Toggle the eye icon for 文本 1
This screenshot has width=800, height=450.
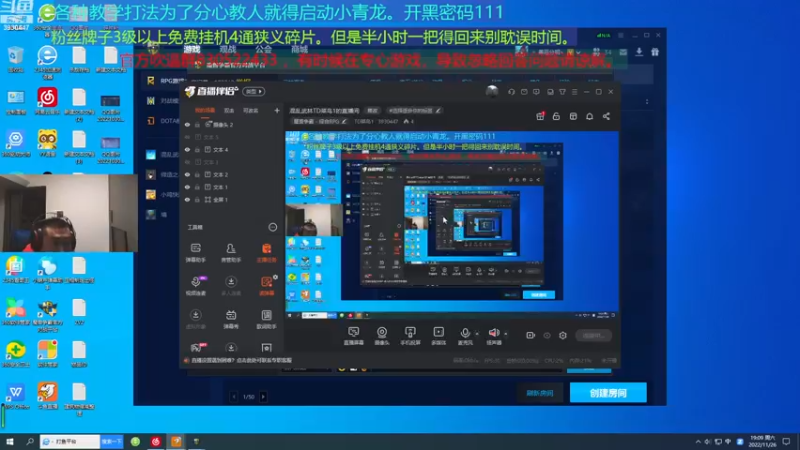(187, 187)
